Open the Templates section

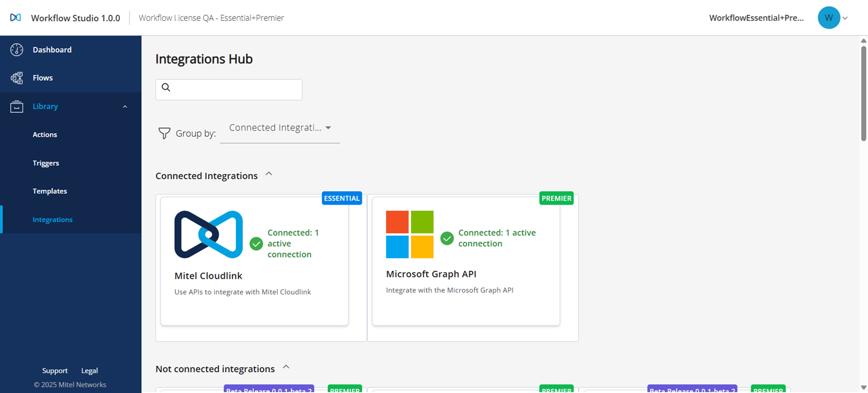point(50,191)
